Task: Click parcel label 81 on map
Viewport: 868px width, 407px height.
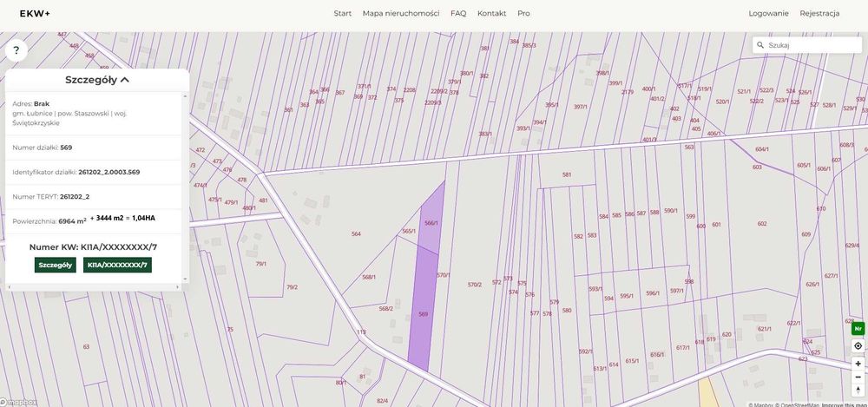Action: tap(363, 377)
